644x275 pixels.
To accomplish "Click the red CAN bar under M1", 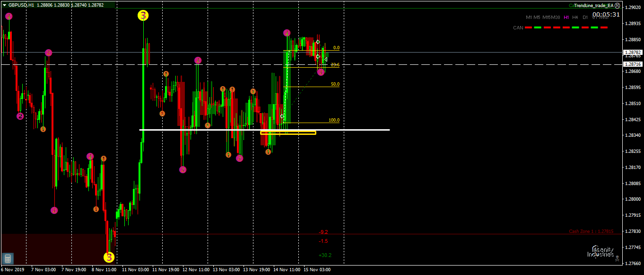I will 528,27.
